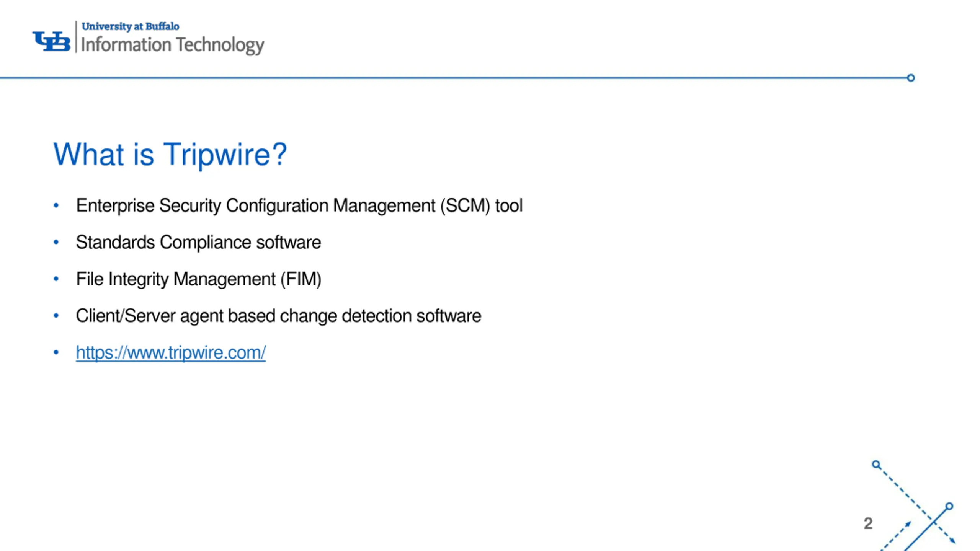
Task: Click the '(SCM) tool' text
Action: coord(481,206)
